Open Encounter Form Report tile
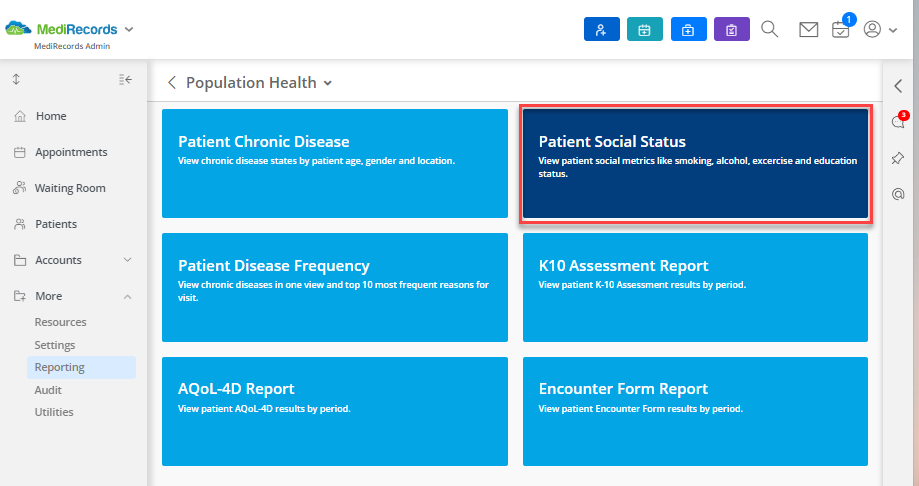This screenshot has width=919, height=486. click(695, 412)
